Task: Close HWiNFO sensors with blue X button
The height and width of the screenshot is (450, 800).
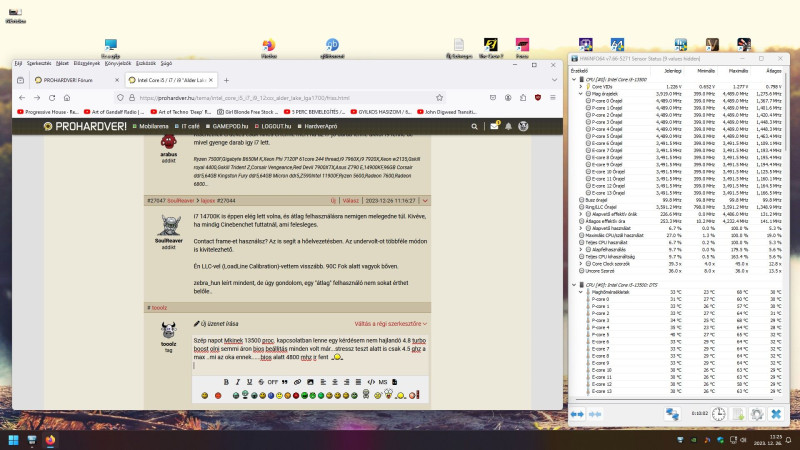Action: point(776,414)
